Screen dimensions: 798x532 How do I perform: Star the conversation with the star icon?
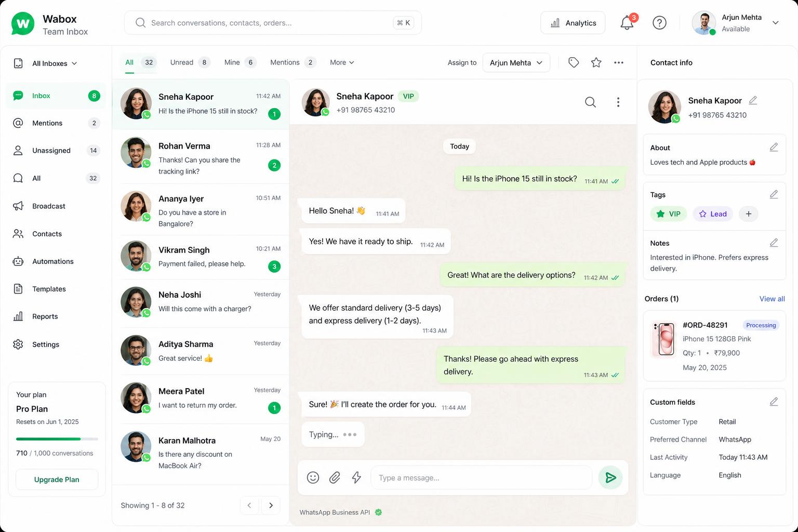click(596, 62)
